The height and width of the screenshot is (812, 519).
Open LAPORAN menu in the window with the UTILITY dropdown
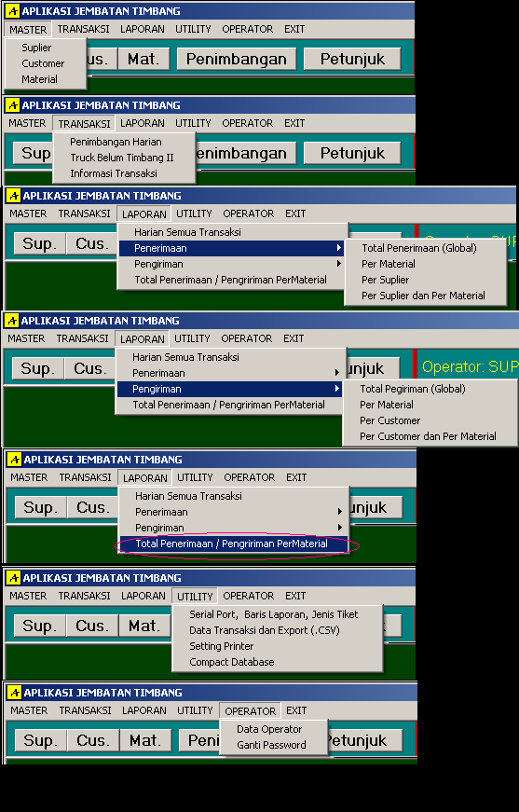pos(143,596)
